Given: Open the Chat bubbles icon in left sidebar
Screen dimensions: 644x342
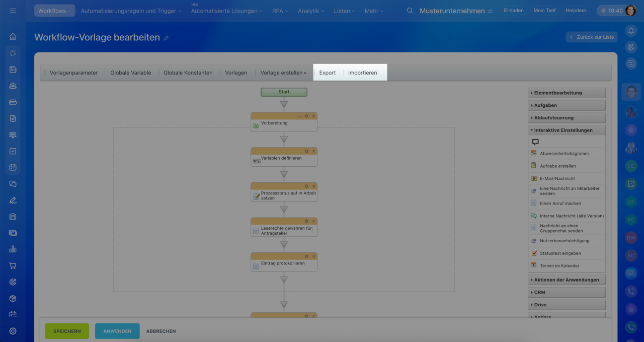Looking at the screenshot, I should coord(13,184).
